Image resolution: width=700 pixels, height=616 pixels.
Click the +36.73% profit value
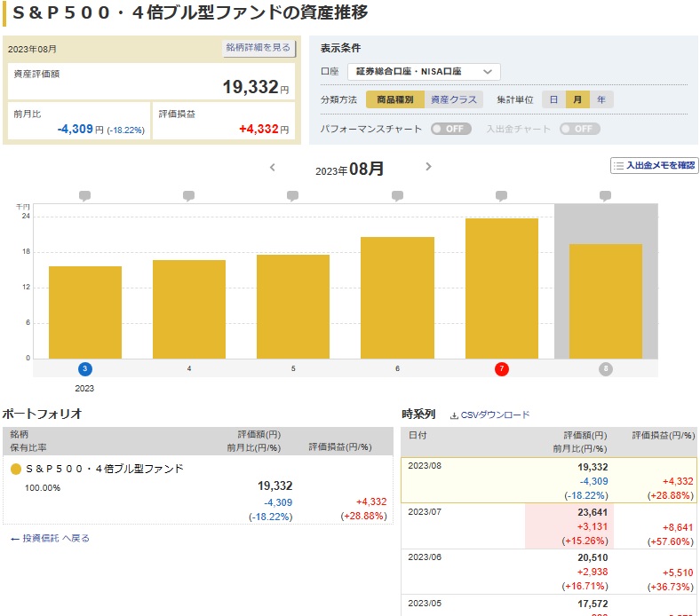[x=671, y=587]
